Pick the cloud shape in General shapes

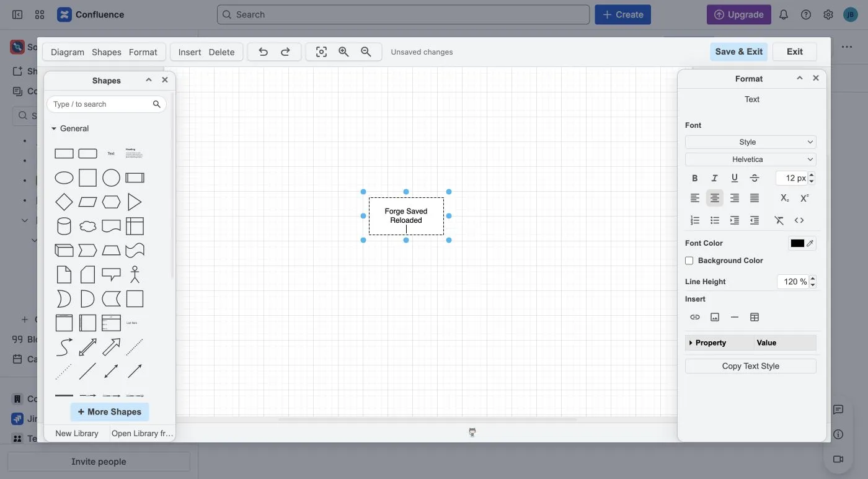point(87,226)
